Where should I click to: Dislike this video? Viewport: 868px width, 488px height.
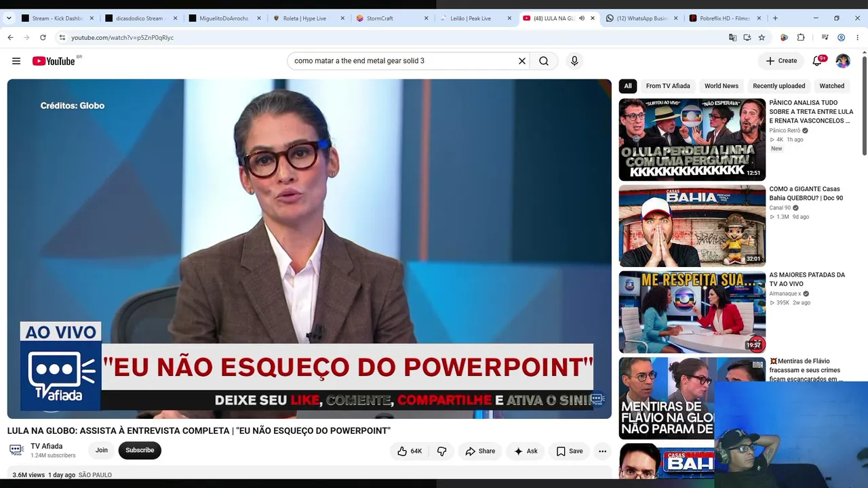click(x=441, y=451)
